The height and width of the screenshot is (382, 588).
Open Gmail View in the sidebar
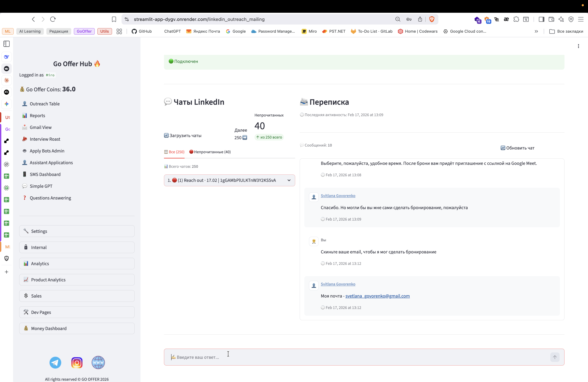41,127
